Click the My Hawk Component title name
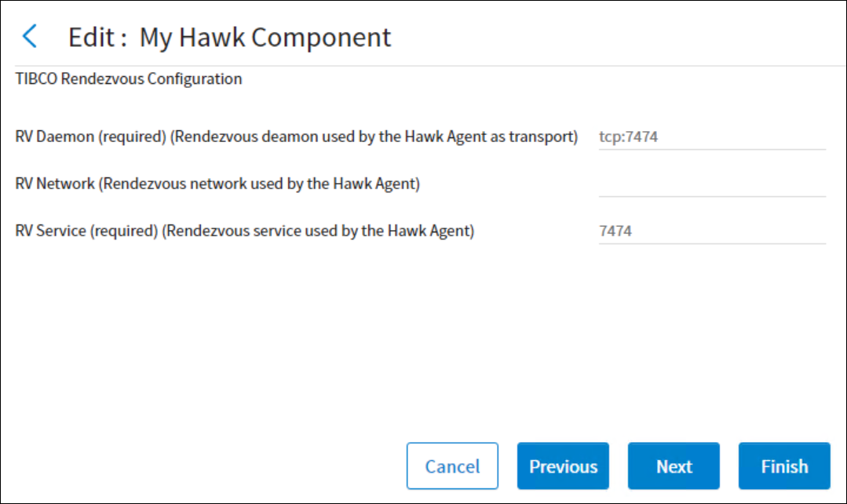This screenshot has height=504, width=847. point(265,37)
